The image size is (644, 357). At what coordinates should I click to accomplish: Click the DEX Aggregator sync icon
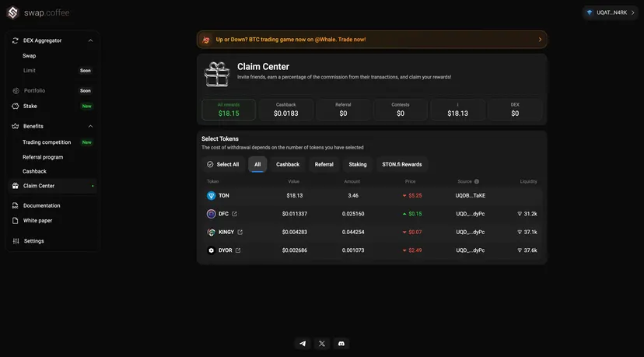pos(16,40)
